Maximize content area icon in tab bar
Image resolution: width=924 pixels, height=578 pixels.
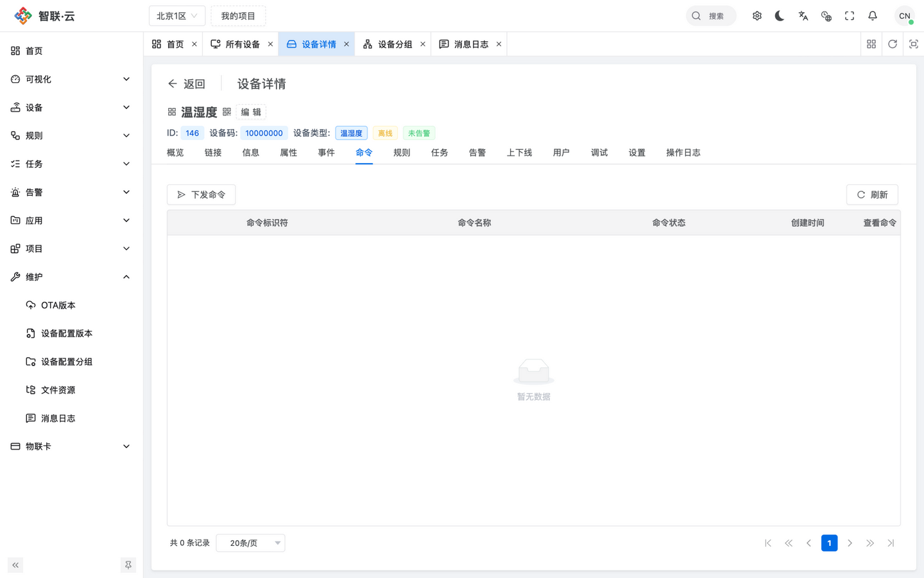914,44
